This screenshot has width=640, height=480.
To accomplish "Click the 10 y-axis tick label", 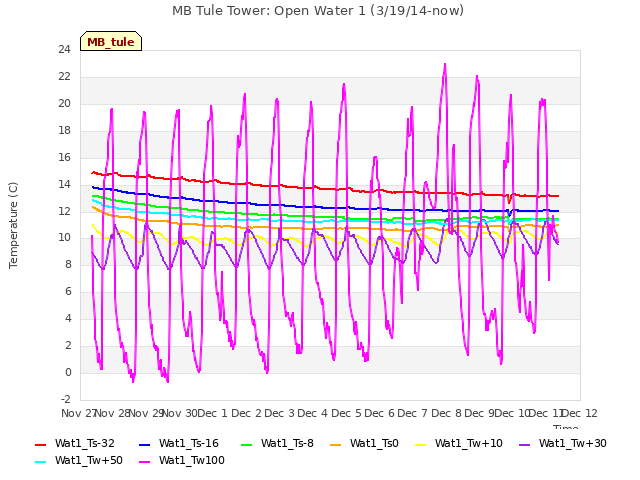I will pyautogui.click(x=64, y=238).
